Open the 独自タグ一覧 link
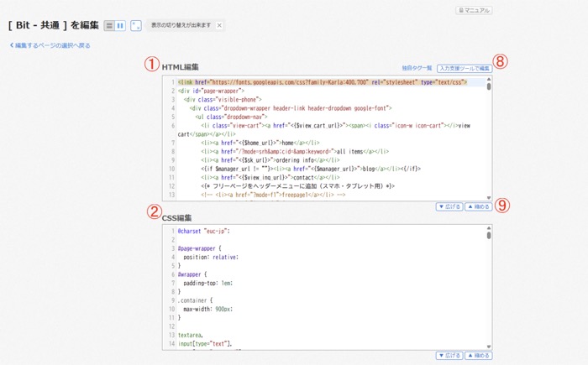The width and height of the screenshot is (588, 365). pyautogui.click(x=417, y=67)
